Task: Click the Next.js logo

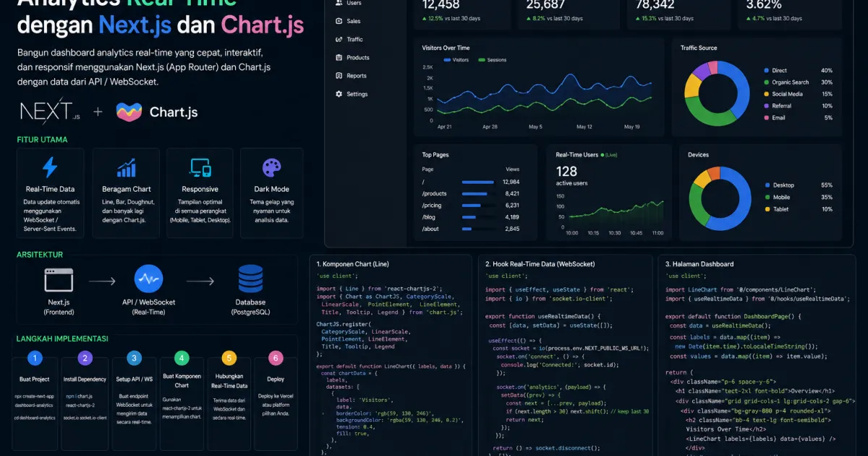Action: [50, 111]
